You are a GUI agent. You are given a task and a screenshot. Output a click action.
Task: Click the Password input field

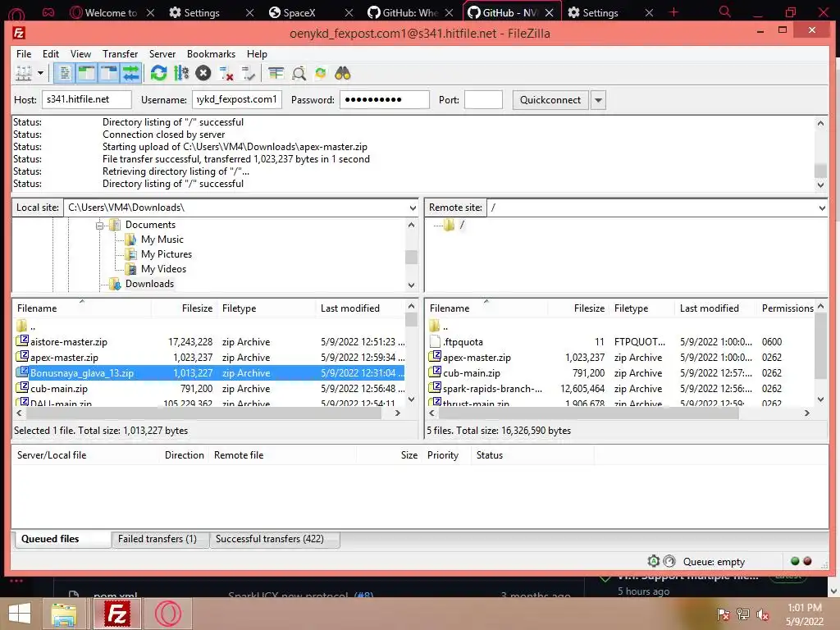tap(384, 99)
